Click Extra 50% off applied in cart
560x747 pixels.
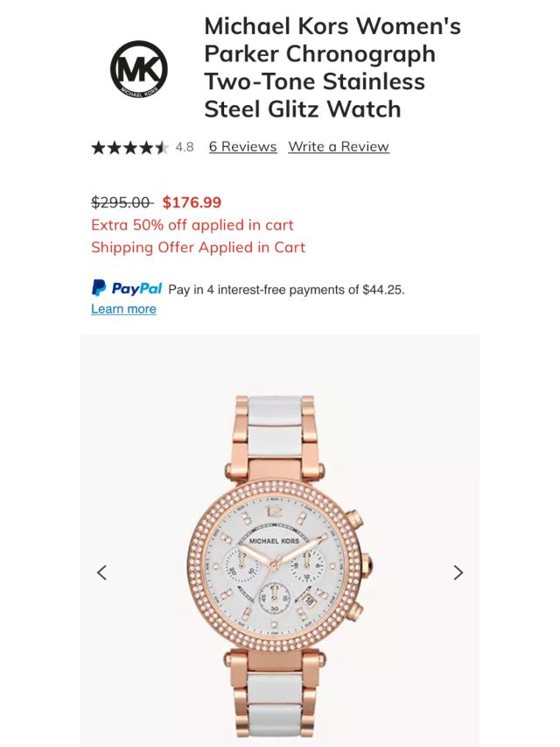[x=192, y=225]
